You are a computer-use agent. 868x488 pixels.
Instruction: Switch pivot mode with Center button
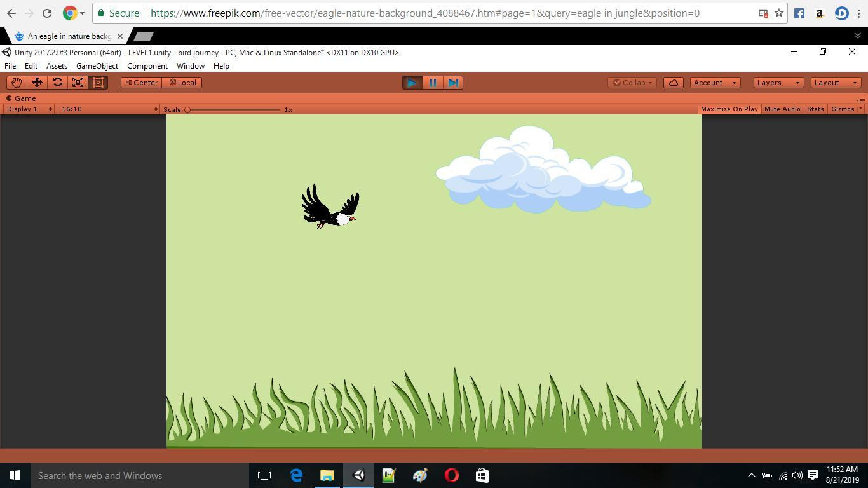point(142,83)
